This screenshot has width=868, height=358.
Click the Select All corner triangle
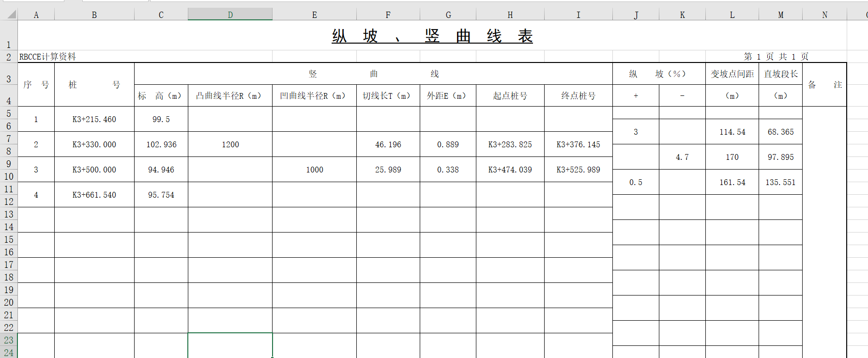coord(12,15)
